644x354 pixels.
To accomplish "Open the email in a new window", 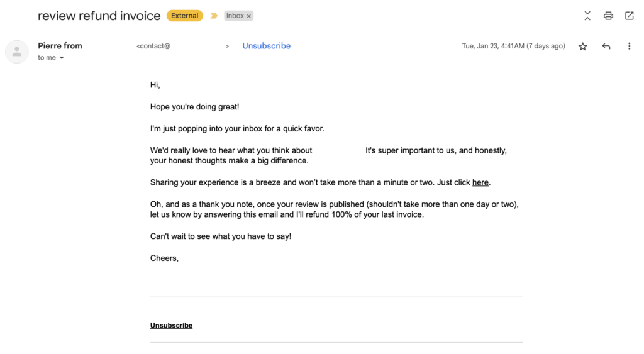I will [629, 16].
